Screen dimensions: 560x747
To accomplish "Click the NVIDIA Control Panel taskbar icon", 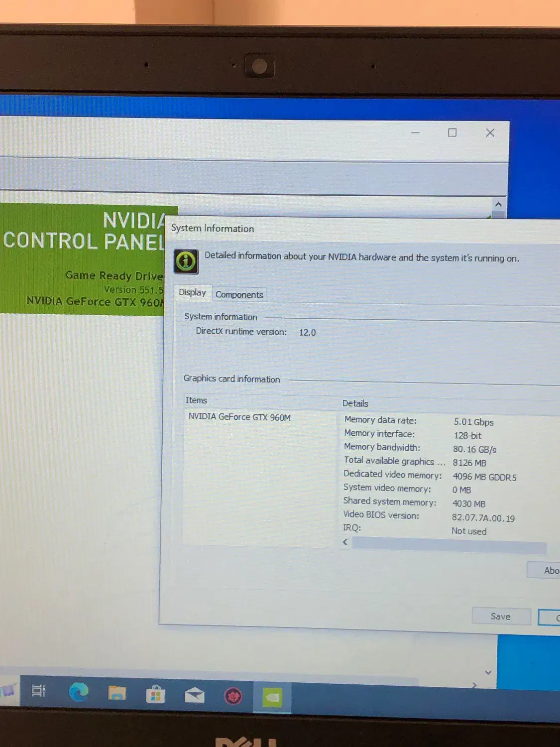I will (x=272, y=697).
